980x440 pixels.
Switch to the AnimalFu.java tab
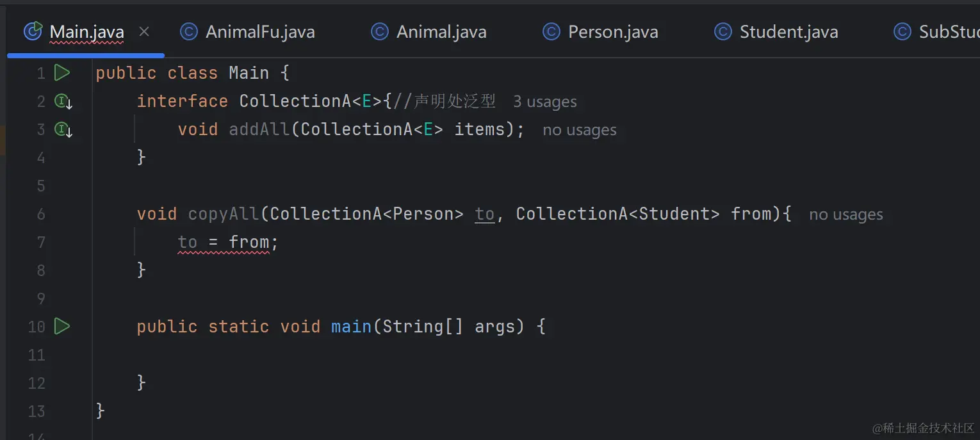(260, 32)
